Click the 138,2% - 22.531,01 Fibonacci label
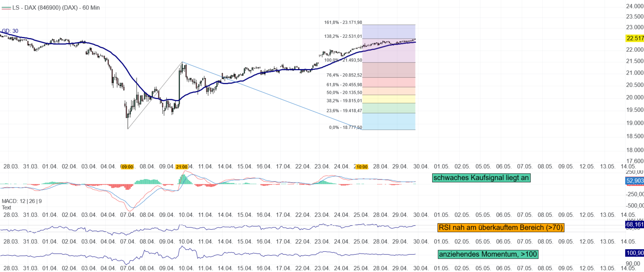This screenshot has width=644, height=272. (343, 36)
